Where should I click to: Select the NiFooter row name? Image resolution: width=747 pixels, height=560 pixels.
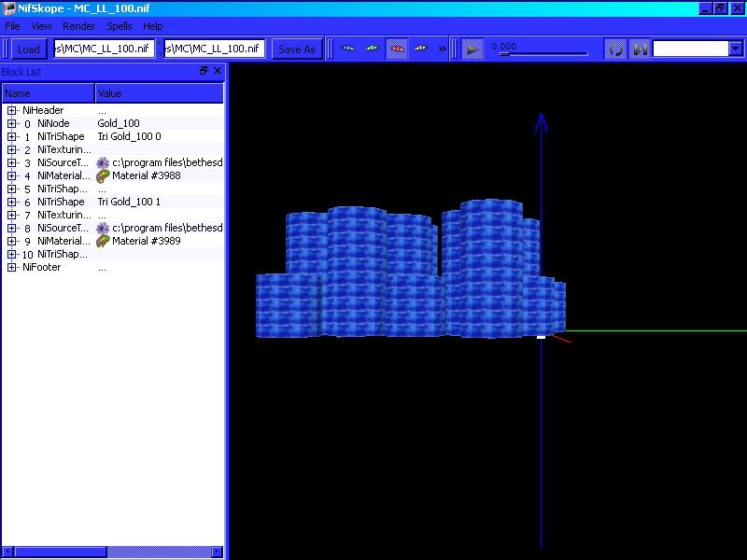tap(41, 267)
